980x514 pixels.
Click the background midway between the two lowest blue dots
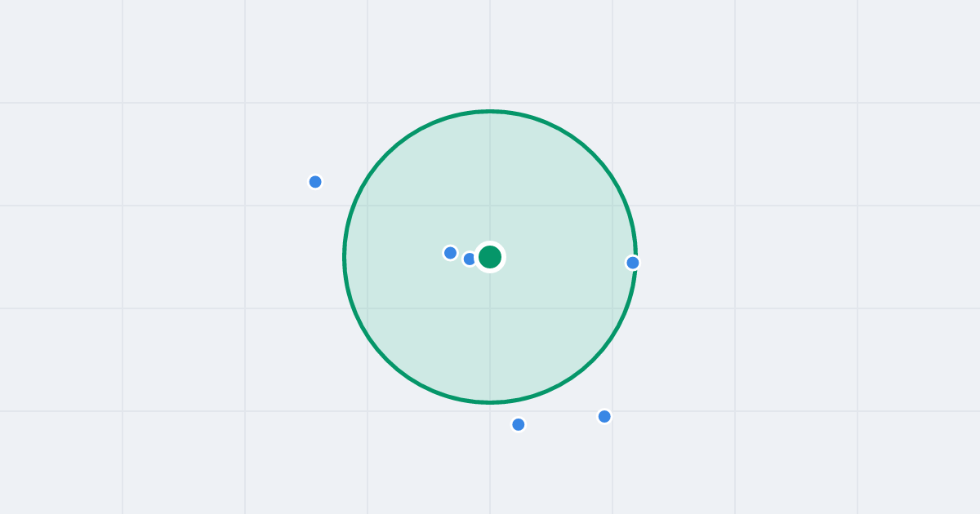point(562,420)
